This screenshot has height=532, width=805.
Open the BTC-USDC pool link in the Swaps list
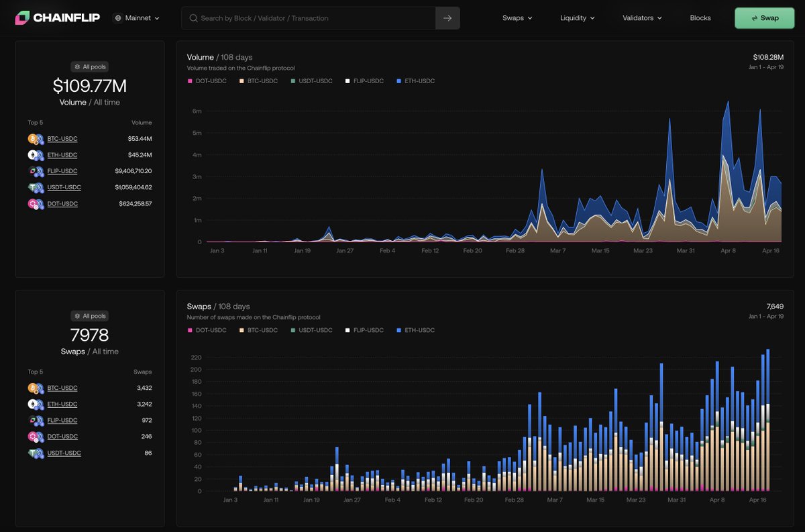coord(62,388)
